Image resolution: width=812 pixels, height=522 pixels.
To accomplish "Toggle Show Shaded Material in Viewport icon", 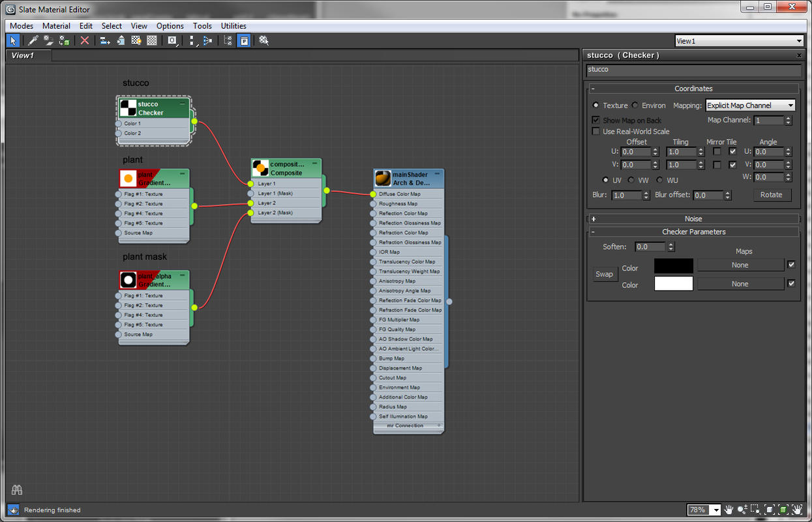I will pyautogui.click(x=136, y=40).
